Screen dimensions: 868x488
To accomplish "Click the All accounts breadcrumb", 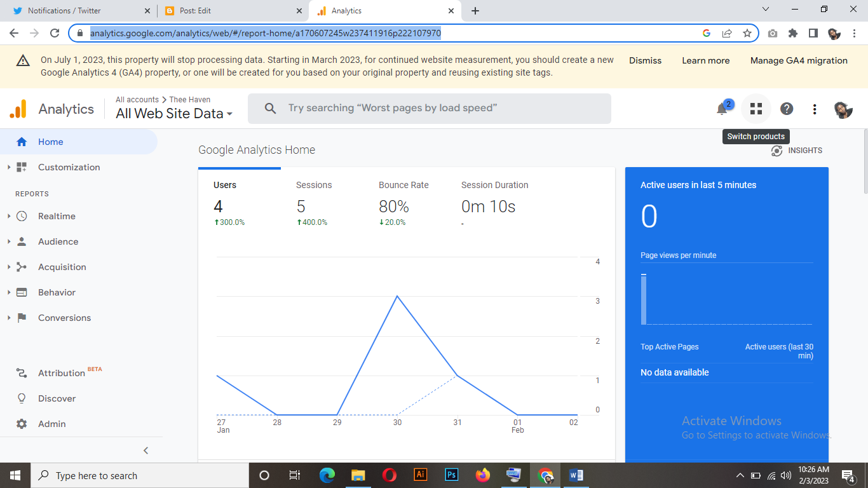I will [x=137, y=100].
